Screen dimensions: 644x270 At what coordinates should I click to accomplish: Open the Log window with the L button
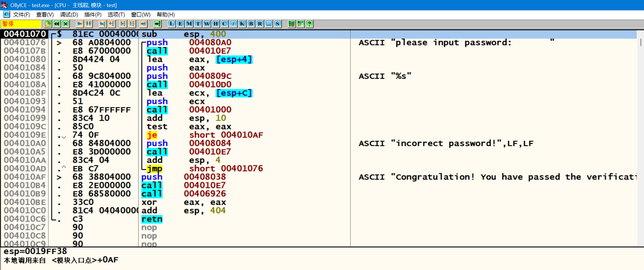coord(172,24)
